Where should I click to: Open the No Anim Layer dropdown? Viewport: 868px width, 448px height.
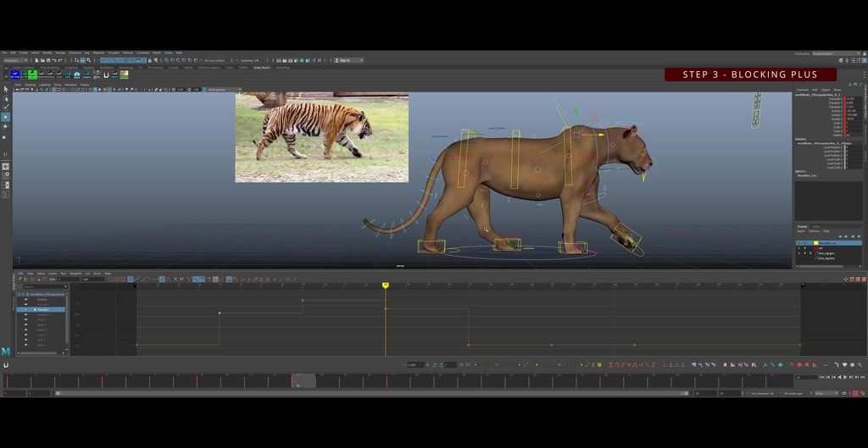793,394
